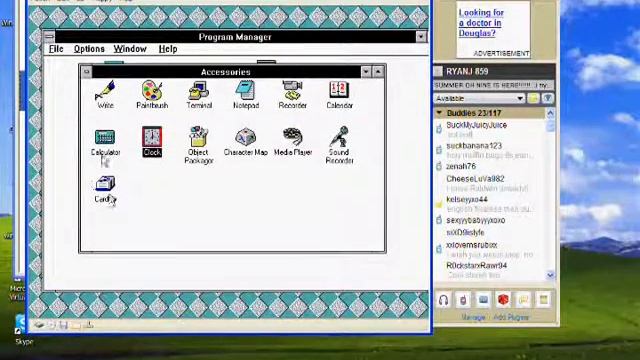Open Skype desktop shortcut
Screen dimensions: 640x360
pos(21,329)
